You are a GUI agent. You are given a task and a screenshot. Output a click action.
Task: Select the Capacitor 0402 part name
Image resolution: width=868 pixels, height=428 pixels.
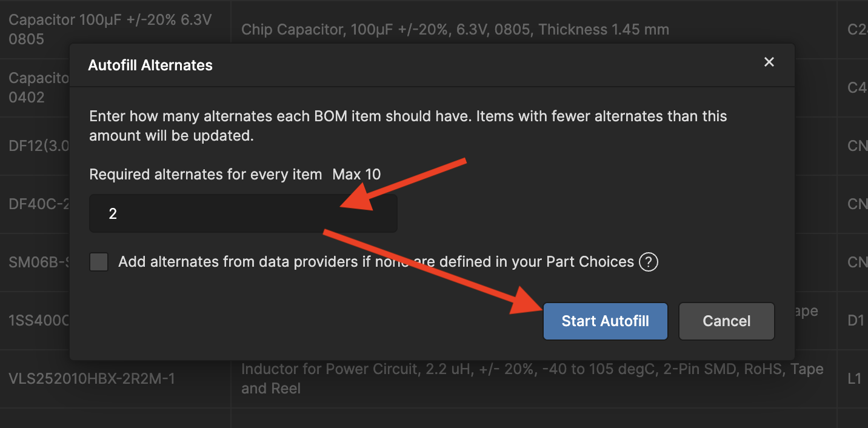click(36, 87)
